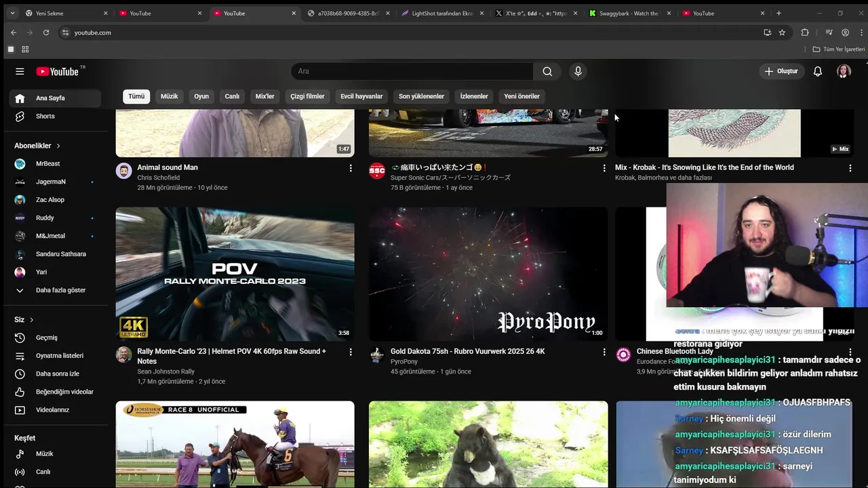The height and width of the screenshot is (488, 868).
Task: Open Müzik under Keşfet
Action: click(x=55, y=453)
